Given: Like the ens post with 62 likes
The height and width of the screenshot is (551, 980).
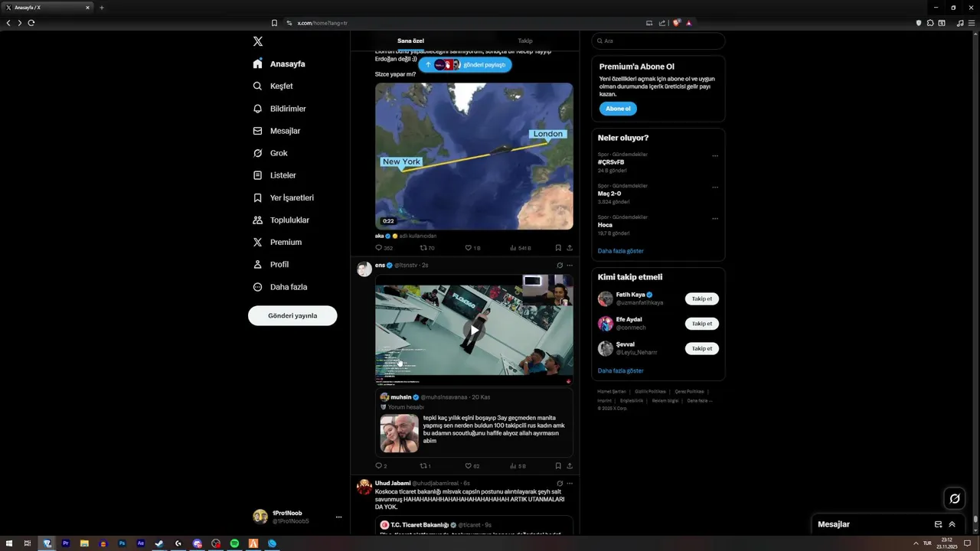Looking at the screenshot, I should pyautogui.click(x=472, y=465).
